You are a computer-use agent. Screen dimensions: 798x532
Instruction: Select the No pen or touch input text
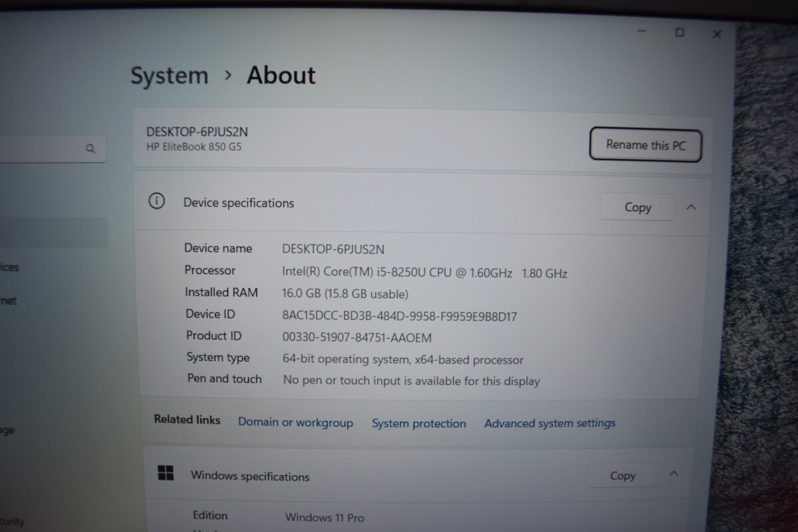(x=412, y=381)
